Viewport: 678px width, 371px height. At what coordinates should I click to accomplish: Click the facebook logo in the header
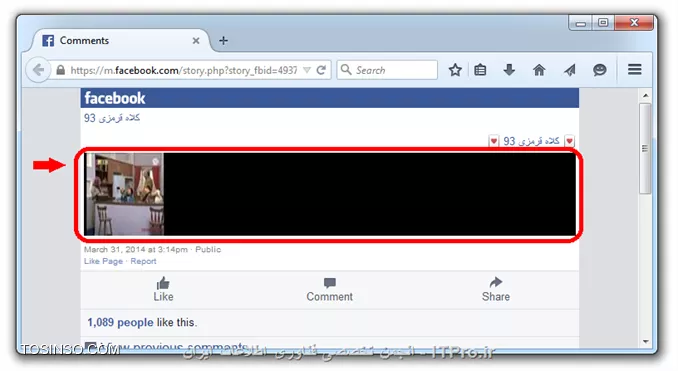115,98
